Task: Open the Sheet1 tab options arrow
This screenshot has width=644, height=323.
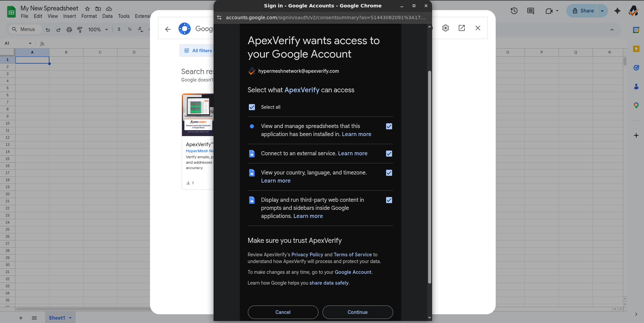Action: pyautogui.click(x=70, y=318)
